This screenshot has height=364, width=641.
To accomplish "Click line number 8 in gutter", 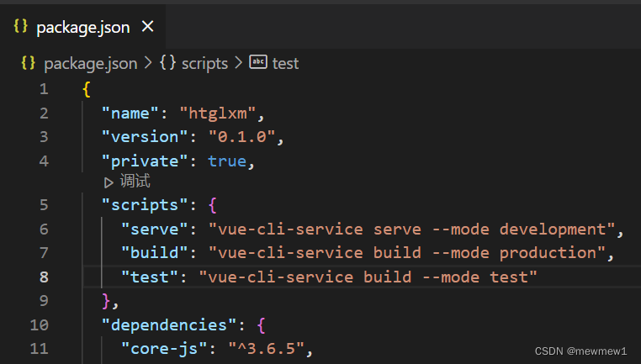I will (44, 277).
